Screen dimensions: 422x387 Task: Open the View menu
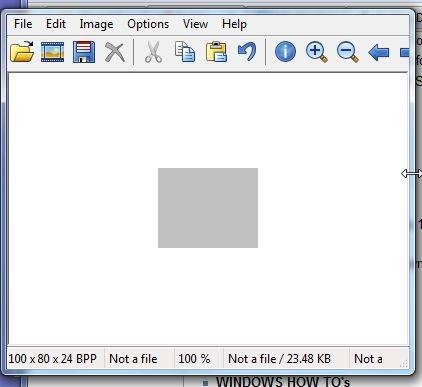click(195, 24)
